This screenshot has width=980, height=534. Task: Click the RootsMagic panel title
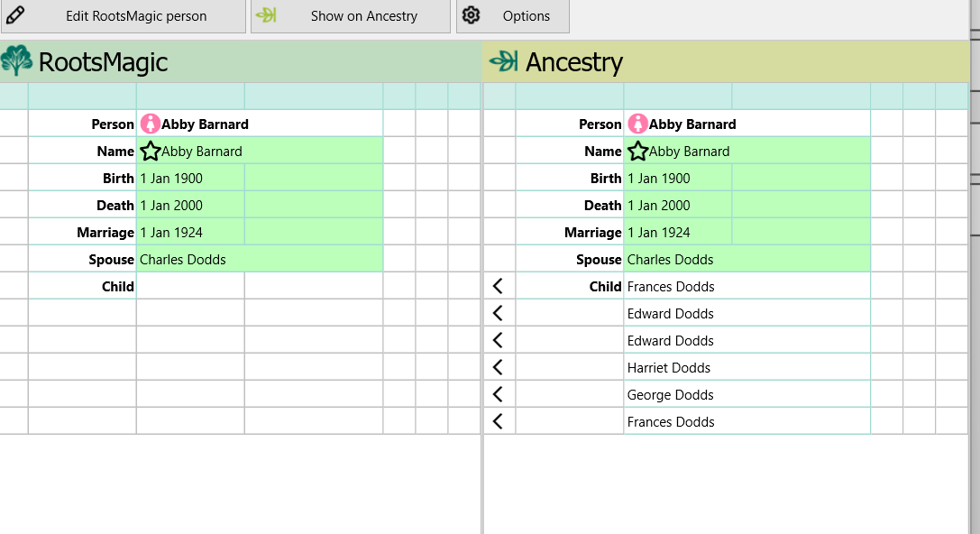[x=103, y=62]
